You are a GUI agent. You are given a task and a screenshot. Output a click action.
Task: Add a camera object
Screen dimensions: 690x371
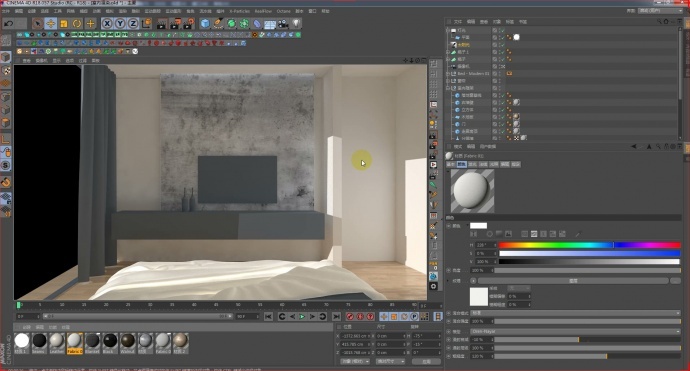point(283,23)
